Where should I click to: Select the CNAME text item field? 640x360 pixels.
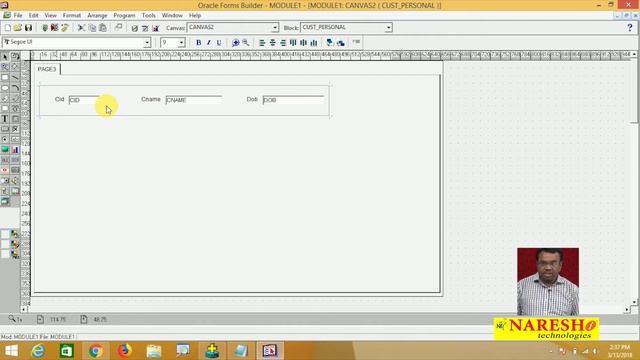coord(194,100)
